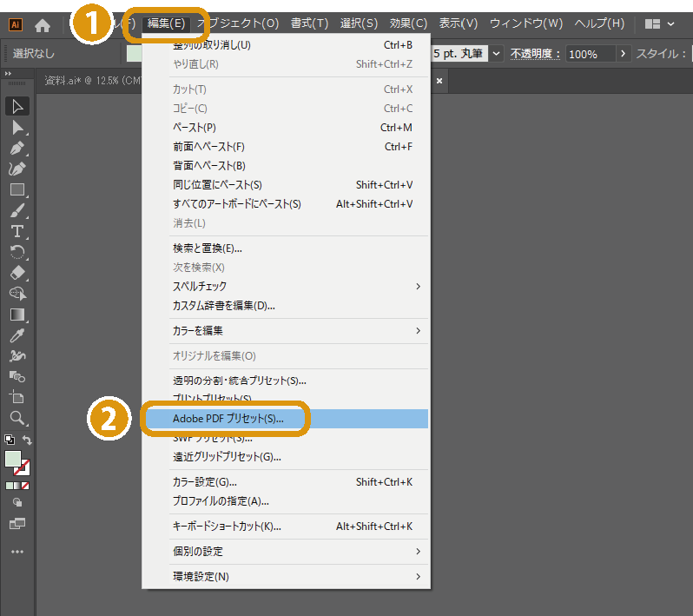The height and width of the screenshot is (616, 693).
Task: Choose キーボードショートカット(K)... item
Action: (x=287, y=527)
